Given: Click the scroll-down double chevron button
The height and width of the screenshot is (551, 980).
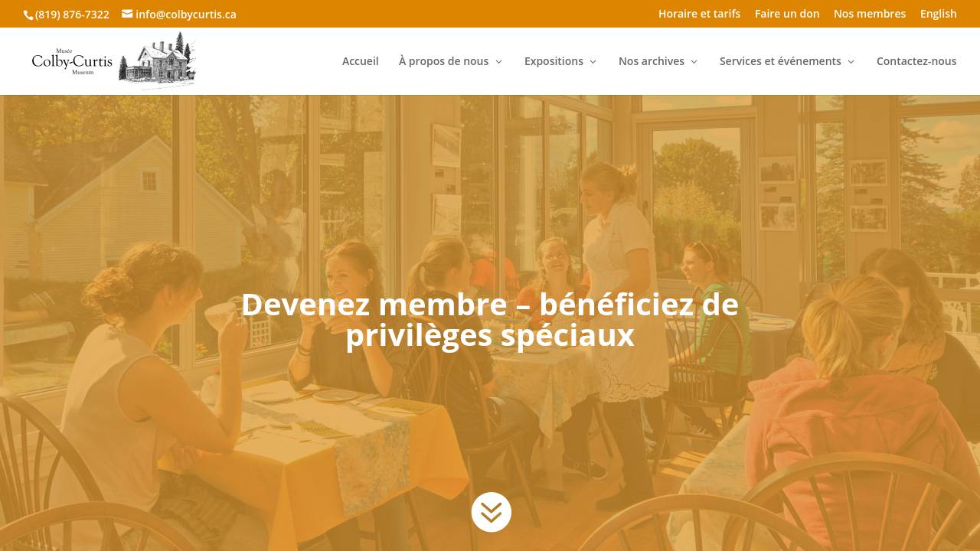Looking at the screenshot, I should coord(491,512).
